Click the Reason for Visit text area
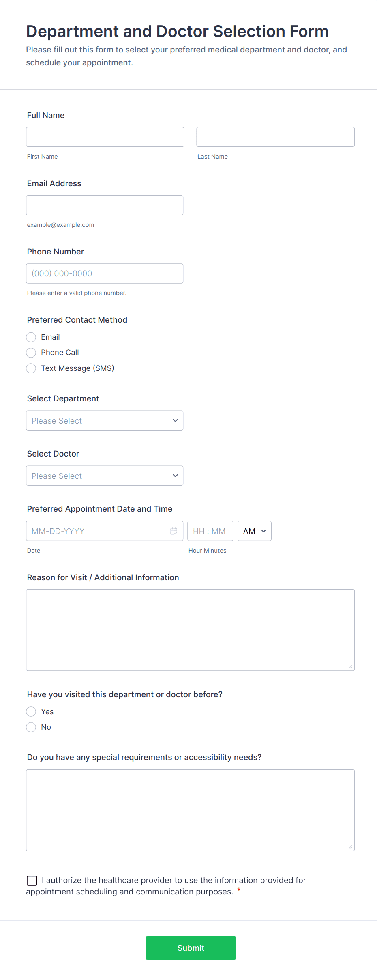Screen dimensions: 377x980 190,630
